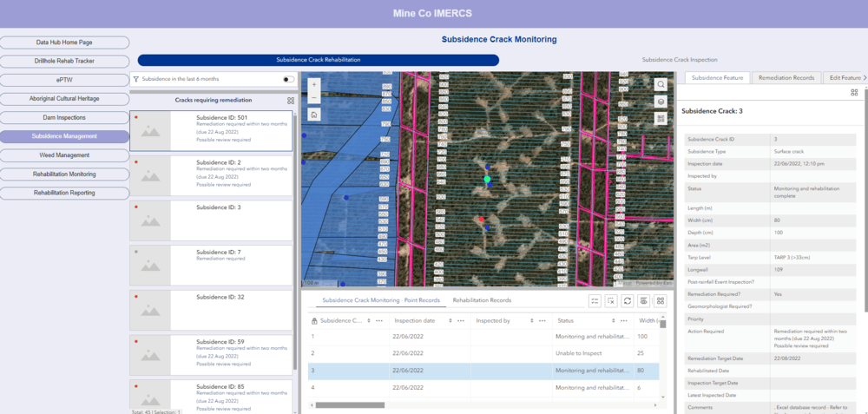
Task: Click the Subsidence Crack: 3 heading
Action: tap(712, 111)
